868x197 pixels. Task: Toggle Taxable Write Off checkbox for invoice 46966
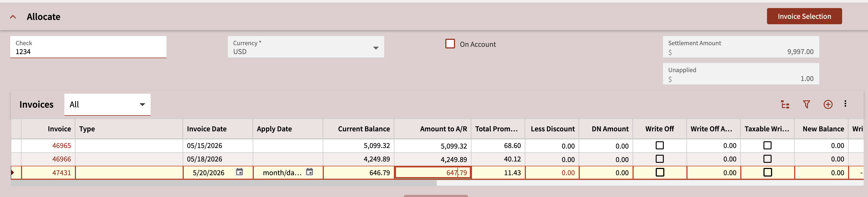click(767, 159)
